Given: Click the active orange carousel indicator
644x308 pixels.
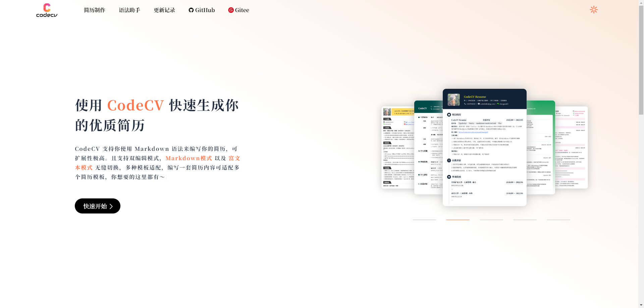Looking at the screenshot, I should [x=458, y=220].
